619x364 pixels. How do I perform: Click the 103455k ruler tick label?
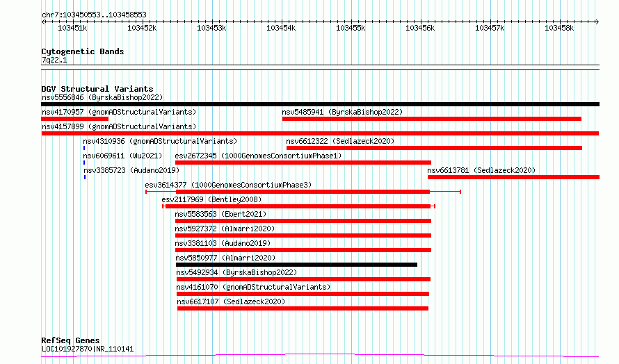351,28
